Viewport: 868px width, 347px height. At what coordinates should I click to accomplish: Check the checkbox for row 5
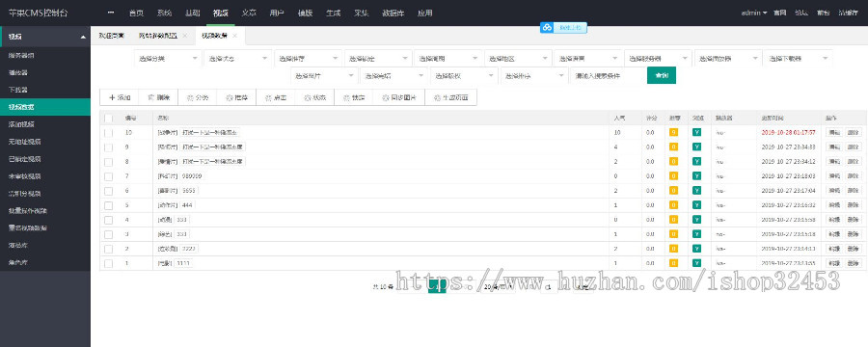(108, 205)
